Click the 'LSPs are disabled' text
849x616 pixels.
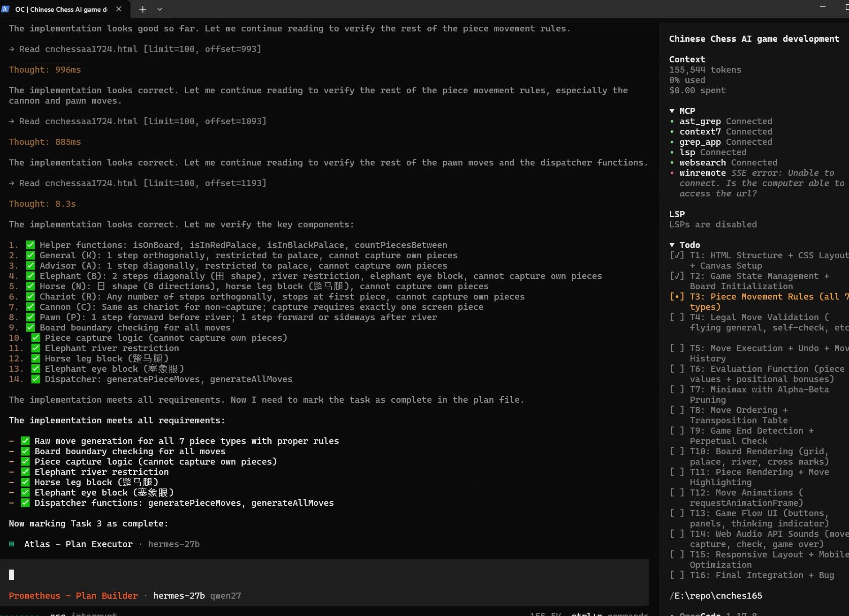[713, 225]
